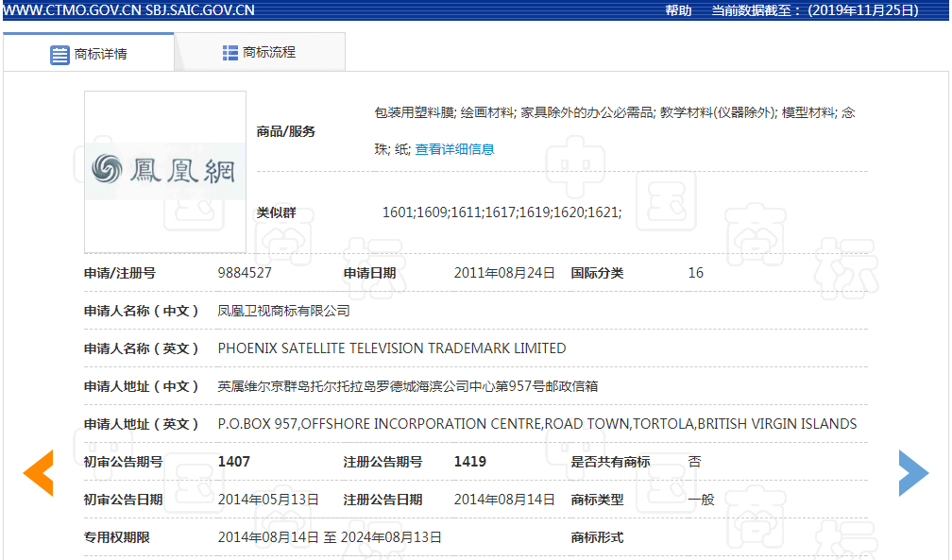Screen dimensions: 952x560
Task: Select the shared trademark value 否
Action: [694, 462]
